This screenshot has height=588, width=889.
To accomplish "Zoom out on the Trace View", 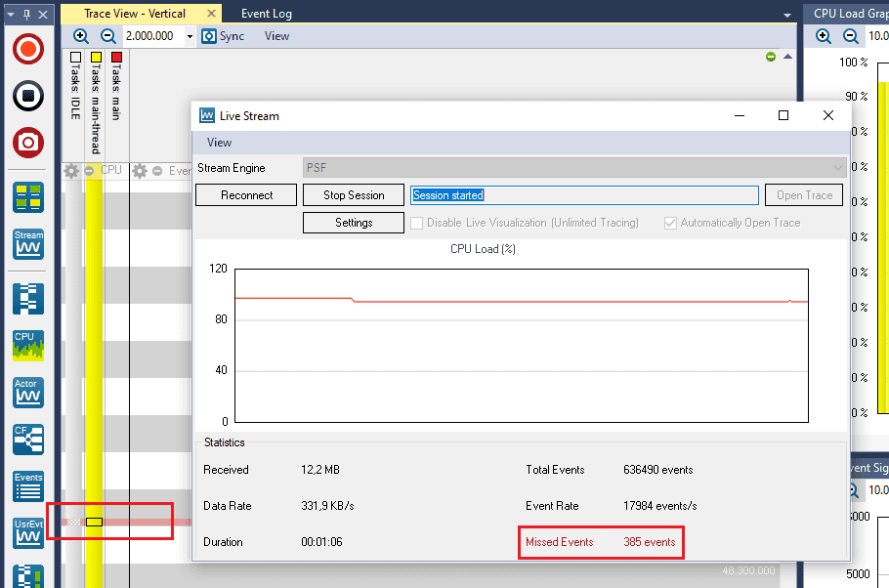I will tap(107, 36).
